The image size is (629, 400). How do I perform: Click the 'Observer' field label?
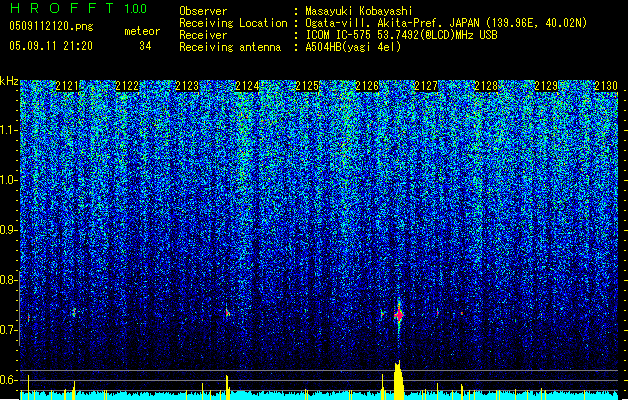tap(203, 11)
